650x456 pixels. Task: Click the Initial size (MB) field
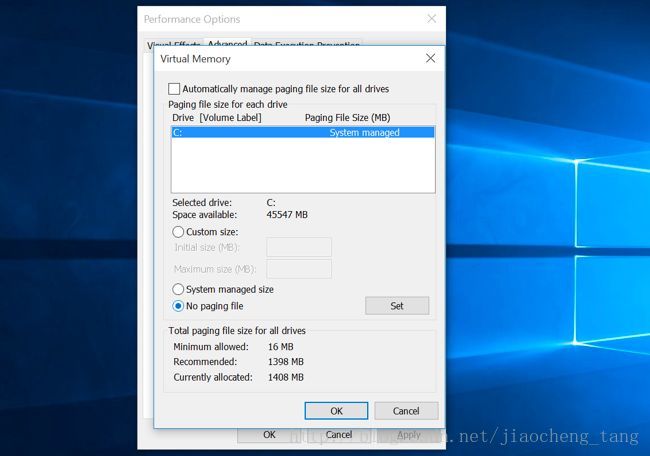(299, 247)
